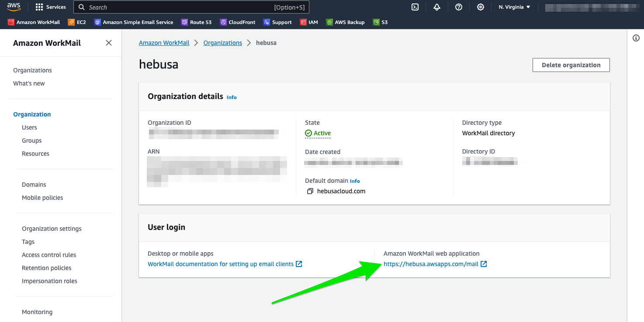Open Domains in the navigation pane

[34, 185]
